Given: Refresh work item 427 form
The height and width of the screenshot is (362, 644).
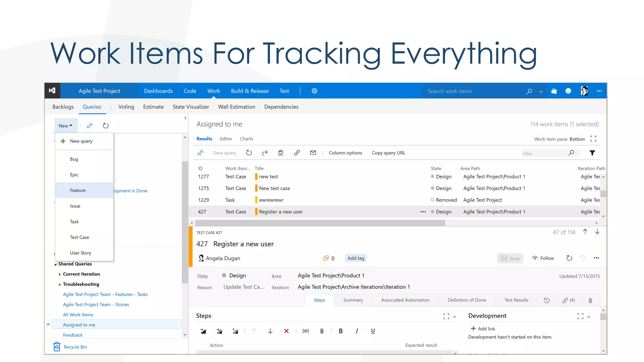Looking at the screenshot, I should click(x=569, y=258).
